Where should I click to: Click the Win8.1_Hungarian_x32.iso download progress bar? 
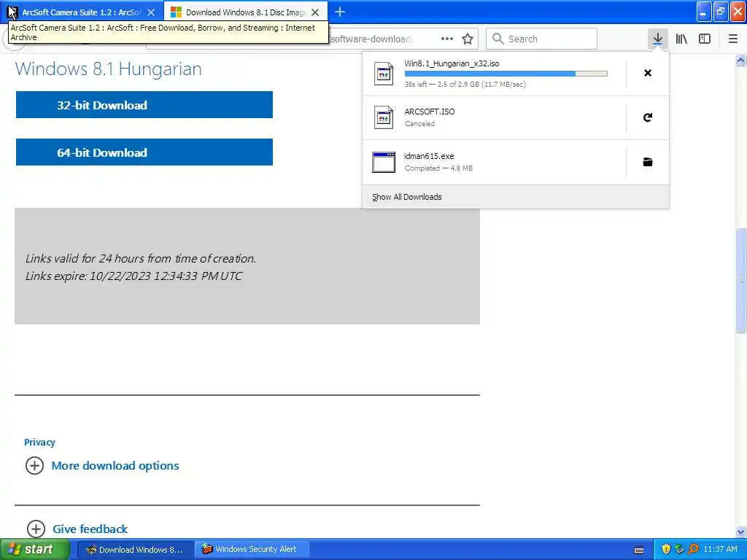pyautogui.click(x=506, y=74)
